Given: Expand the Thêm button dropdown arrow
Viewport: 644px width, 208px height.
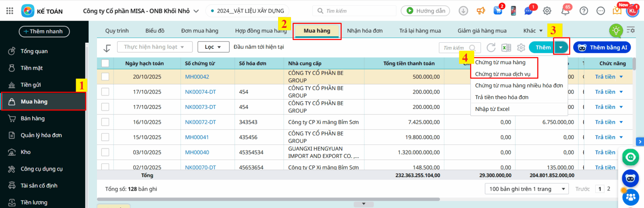Looking at the screenshot, I should click(561, 48).
